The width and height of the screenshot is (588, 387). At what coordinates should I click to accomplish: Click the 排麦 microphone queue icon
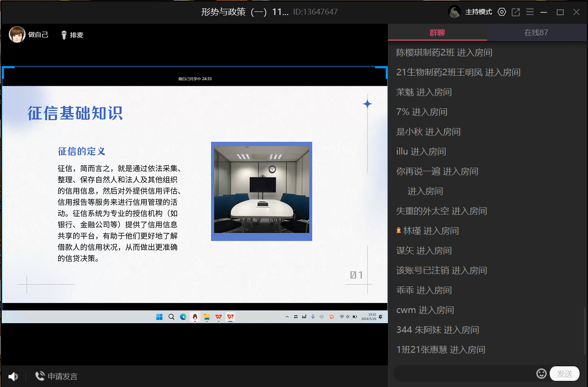click(64, 35)
